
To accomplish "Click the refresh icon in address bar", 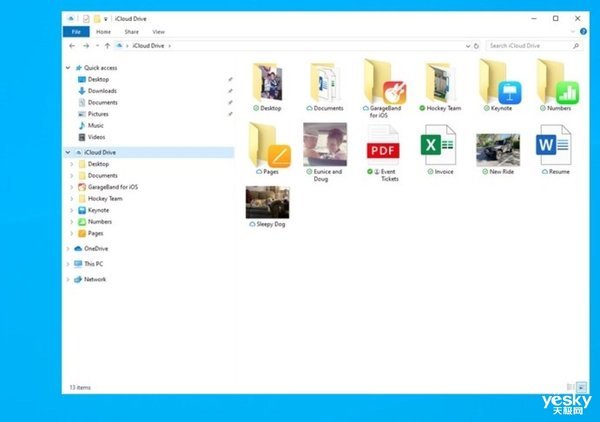I will click(476, 46).
